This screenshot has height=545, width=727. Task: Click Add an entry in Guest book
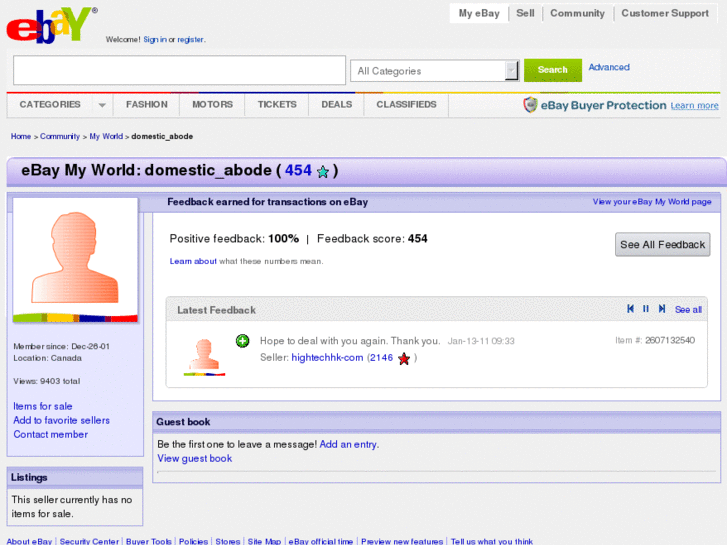(348, 444)
